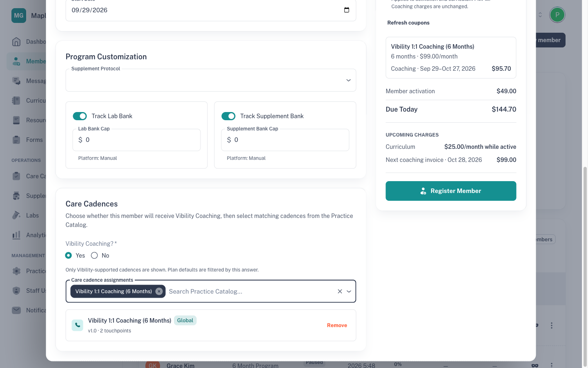Click the Resources sidebar icon
Viewport: 588px width, 368px height.
16,120
